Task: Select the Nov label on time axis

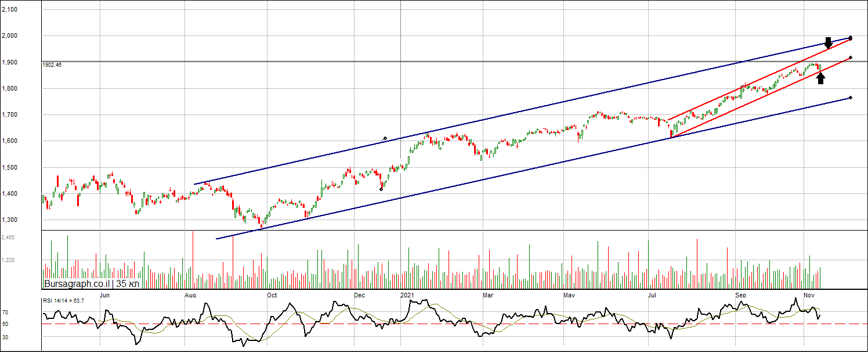Action: point(809,295)
